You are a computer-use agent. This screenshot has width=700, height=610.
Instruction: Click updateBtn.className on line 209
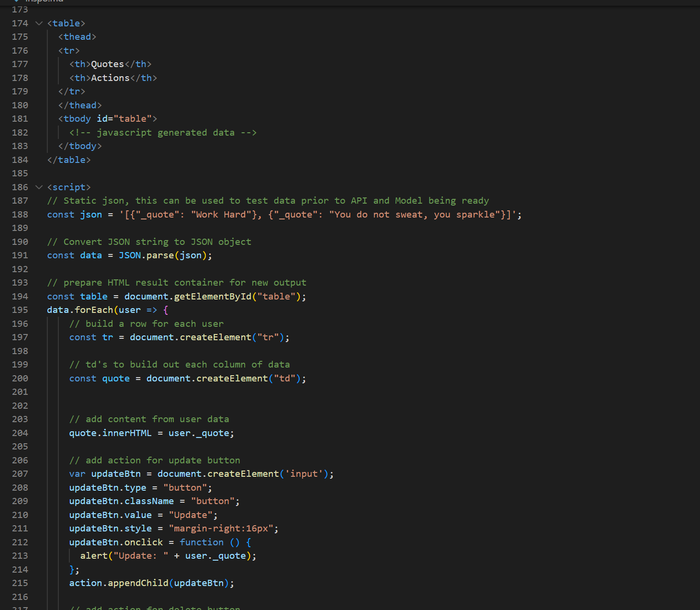click(122, 501)
